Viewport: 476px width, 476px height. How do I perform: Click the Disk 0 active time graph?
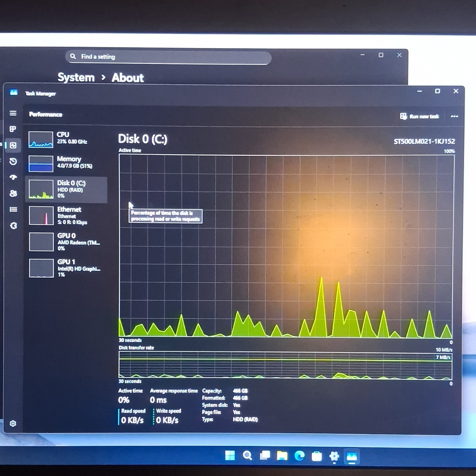(x=286, y=246)
